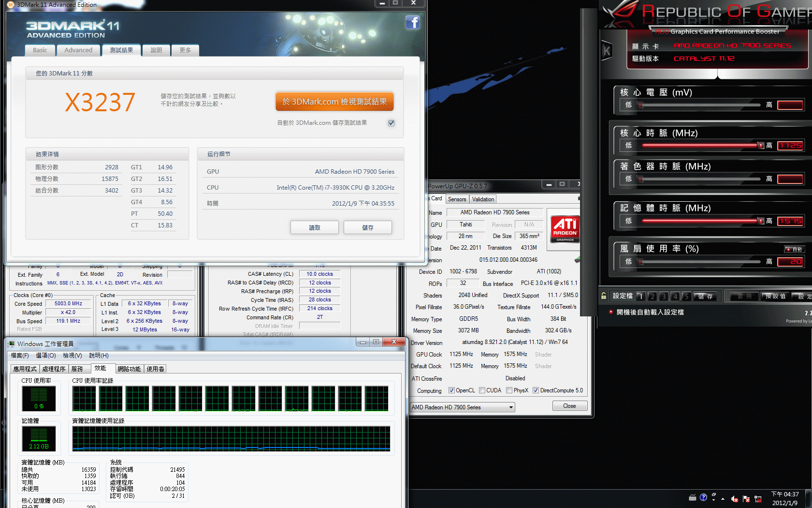The width and height of the screenshot is (812, 508).
Task: Toggle 開機後自動載入設定檔 startup option
Action: [647, 312]
